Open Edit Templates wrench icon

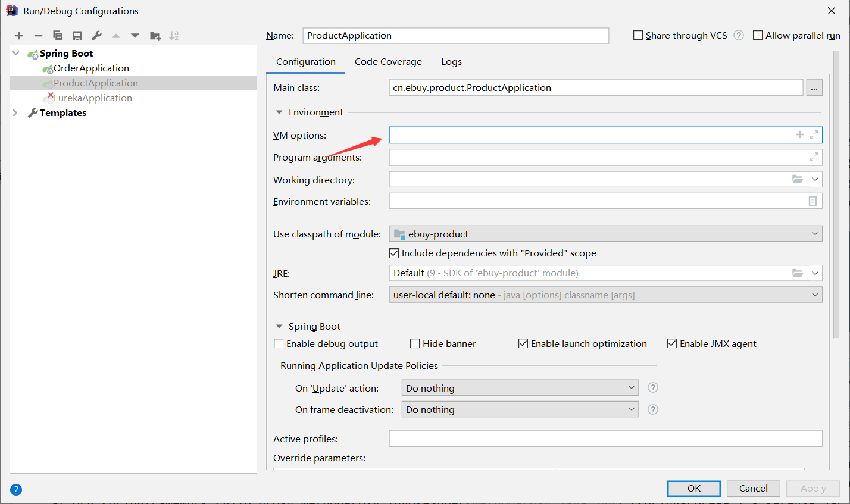97,36
